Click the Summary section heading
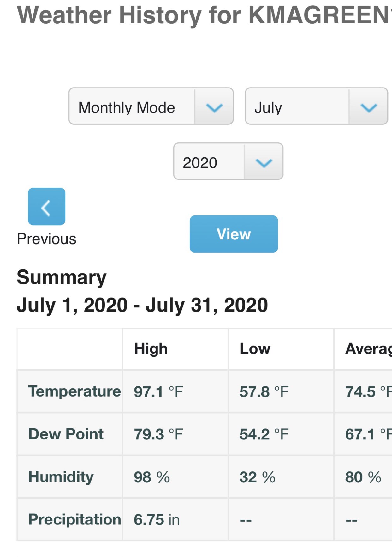This screenshot has height=557, width=392. coord(62,277)
